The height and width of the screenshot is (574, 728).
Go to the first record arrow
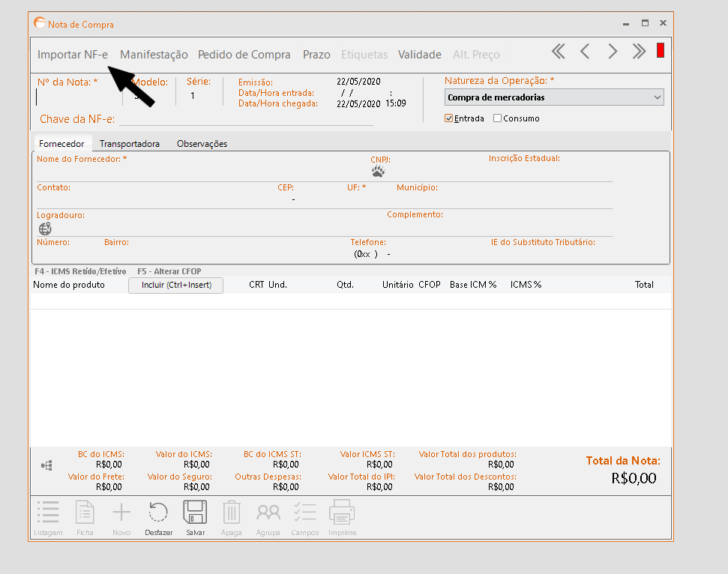(x=558, y=51)
